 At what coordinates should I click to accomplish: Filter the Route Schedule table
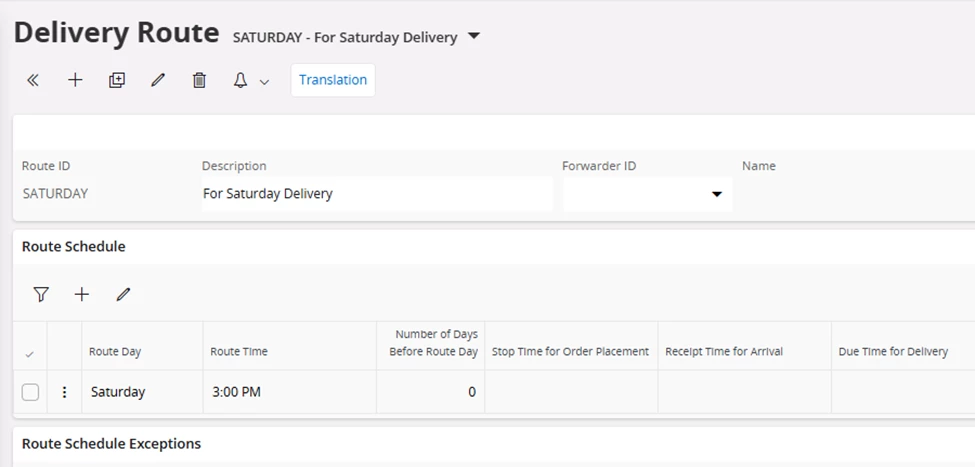pos(41,294)
